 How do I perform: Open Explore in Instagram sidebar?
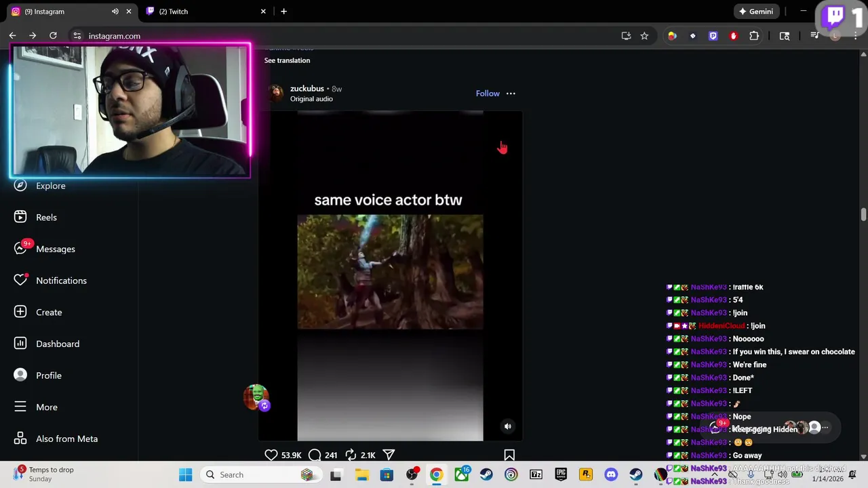41,186
